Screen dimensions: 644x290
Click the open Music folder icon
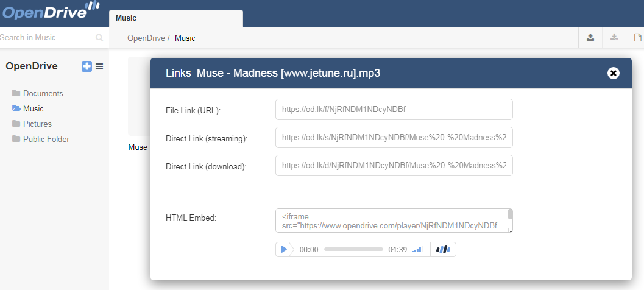click(16, 108)
